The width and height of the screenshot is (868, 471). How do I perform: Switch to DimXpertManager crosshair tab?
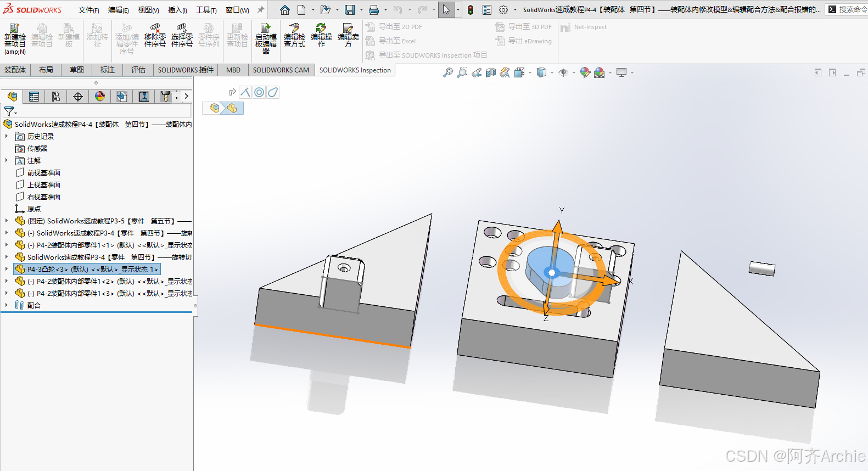pos(78,97)
